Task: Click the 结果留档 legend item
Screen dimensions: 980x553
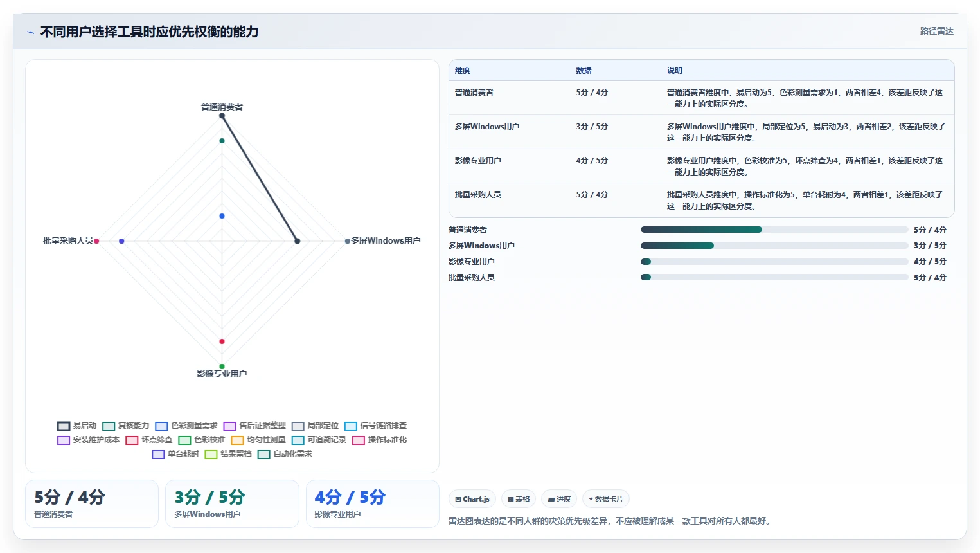Action: coord(228,454)
